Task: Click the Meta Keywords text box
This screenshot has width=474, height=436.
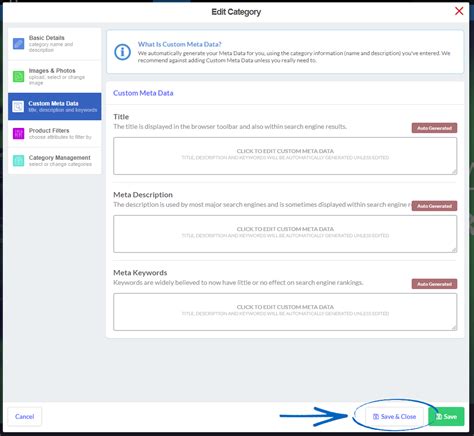Action: click(285, 312)
